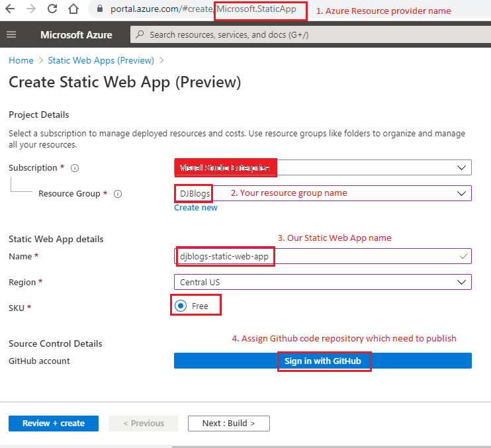Click the horizontal scrollbar at bottom
Image resolution: width=491 pixels, height=448 pixels.
pos(332,447)
